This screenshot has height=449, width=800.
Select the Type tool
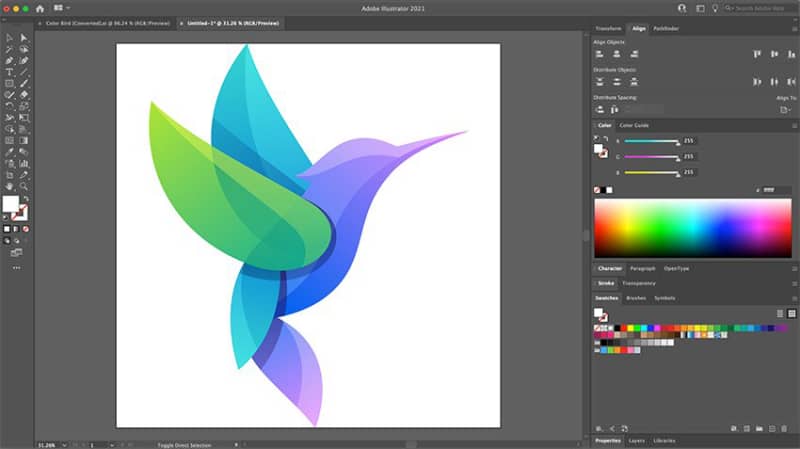(9, 72)
